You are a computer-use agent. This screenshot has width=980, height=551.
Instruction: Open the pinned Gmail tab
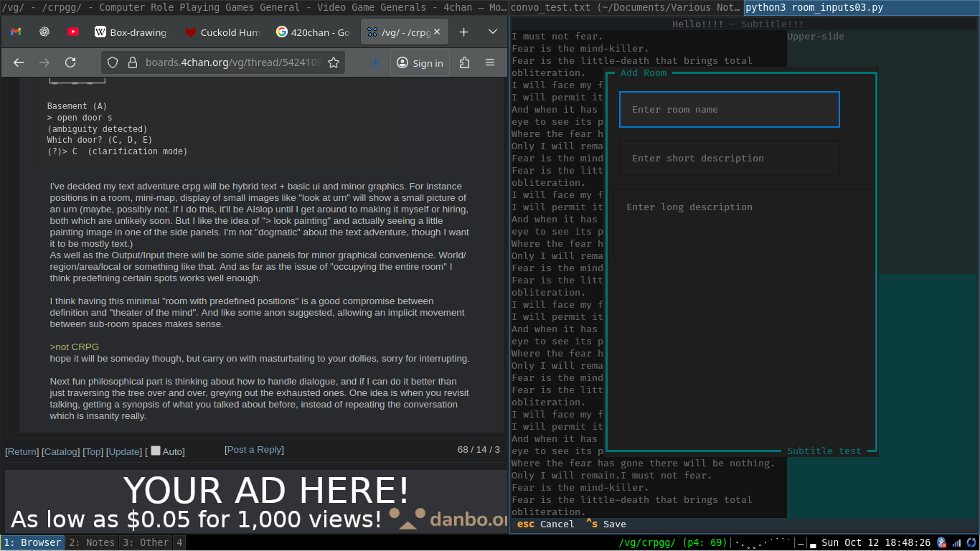click(x=16, y=32)
